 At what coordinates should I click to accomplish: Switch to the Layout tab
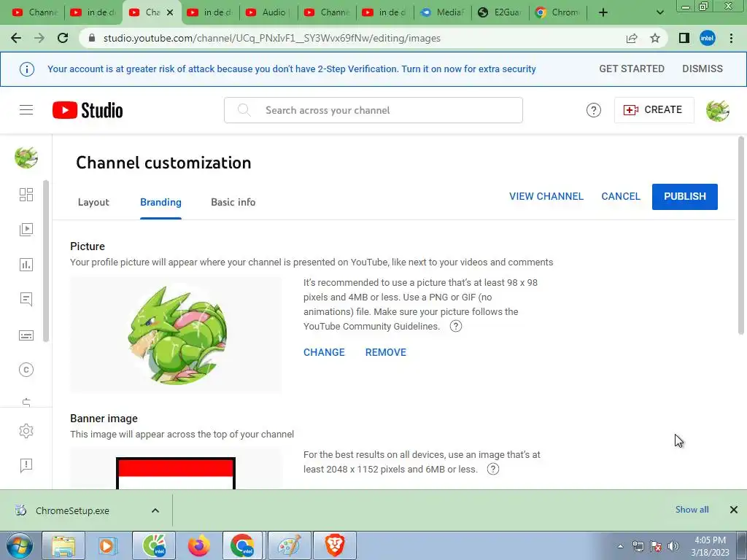93,203
